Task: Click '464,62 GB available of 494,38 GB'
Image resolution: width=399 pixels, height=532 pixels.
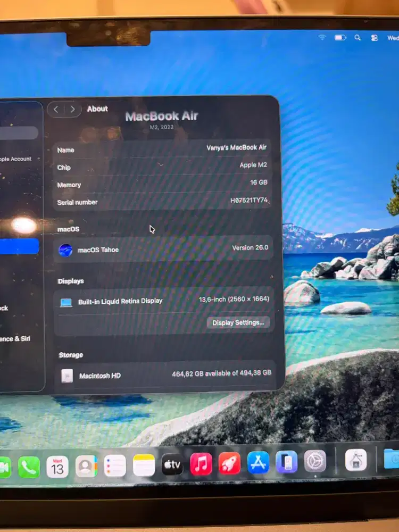Action: (x=221, y=373)
